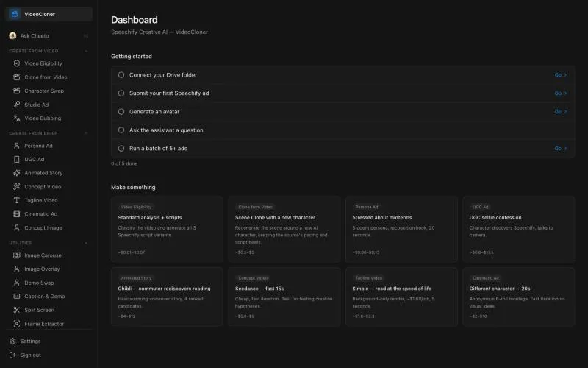Click Go for Connect your Drive folder

click(561, 75)
